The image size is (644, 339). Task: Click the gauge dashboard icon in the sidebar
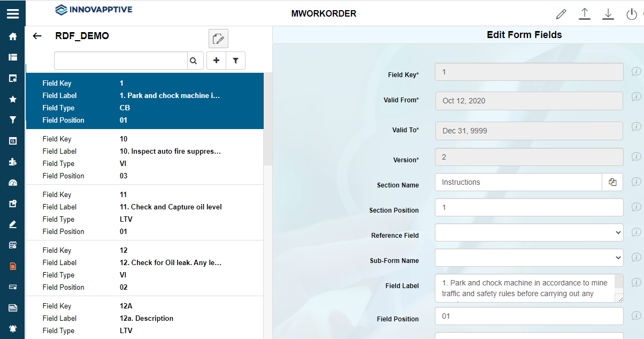[x=13, y=182]
